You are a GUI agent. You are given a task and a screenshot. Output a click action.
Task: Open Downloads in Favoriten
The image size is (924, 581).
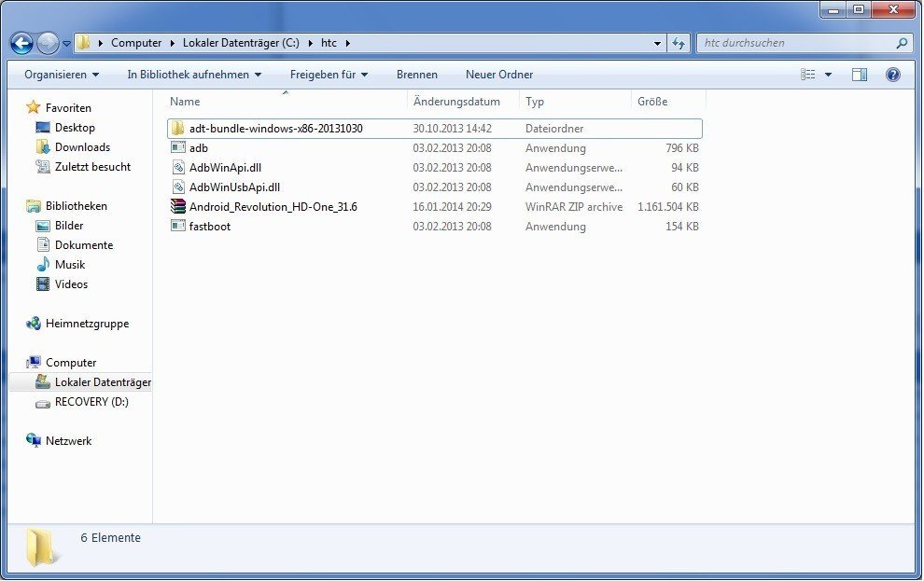(82, 147)
